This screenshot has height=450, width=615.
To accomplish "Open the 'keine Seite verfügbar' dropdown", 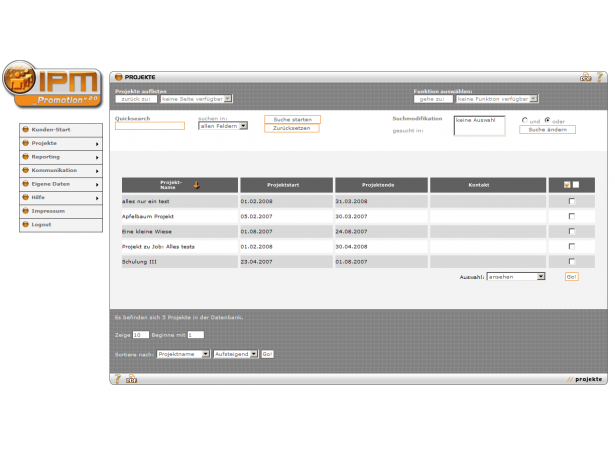I will coord(196,99).
